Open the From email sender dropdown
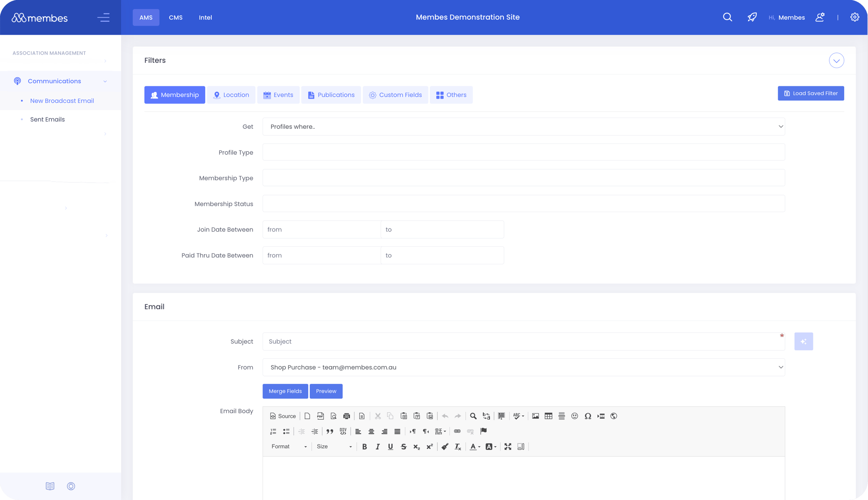Viewport: 868px width, 500px height. (x=523, y=367)
